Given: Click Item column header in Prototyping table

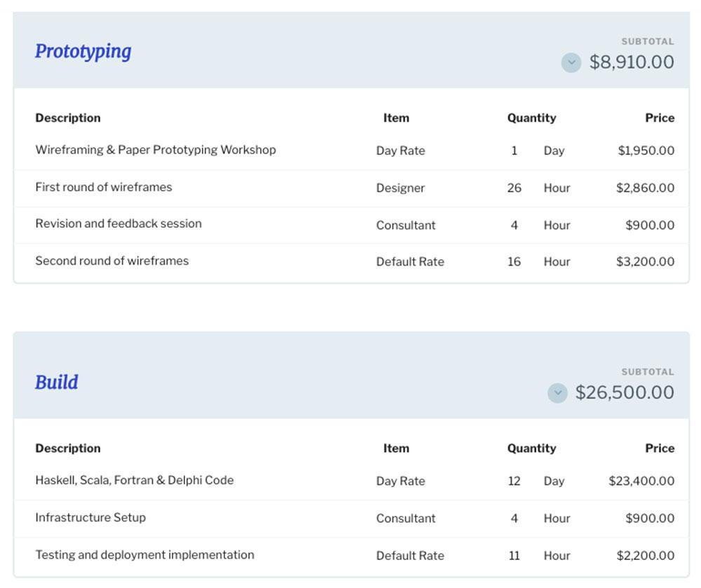Looking at the screenshot, I should coord(396,118).
